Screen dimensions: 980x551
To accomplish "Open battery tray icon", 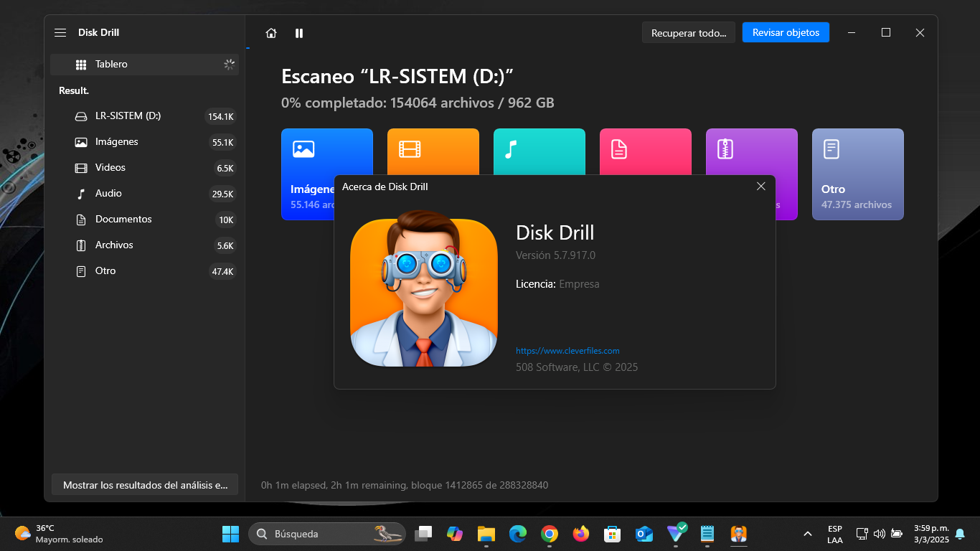I will (897, 534).
